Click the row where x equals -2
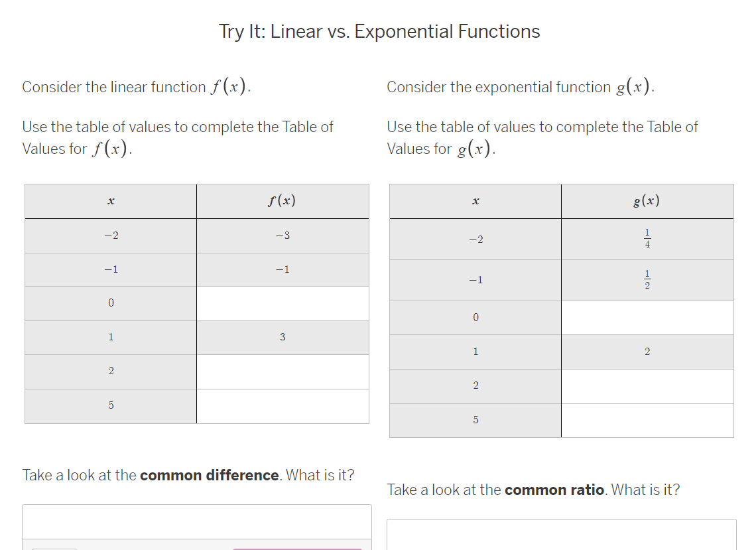 click(110, 235)
